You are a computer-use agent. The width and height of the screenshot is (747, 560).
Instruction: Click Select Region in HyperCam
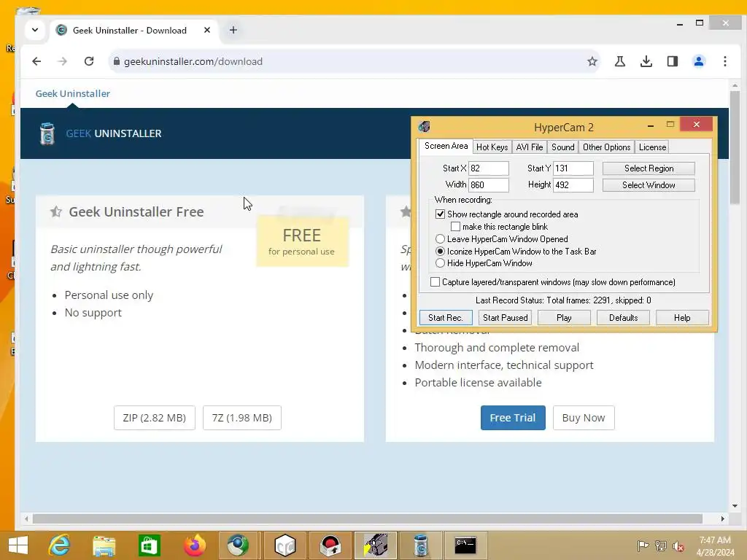tap(649, 168)
